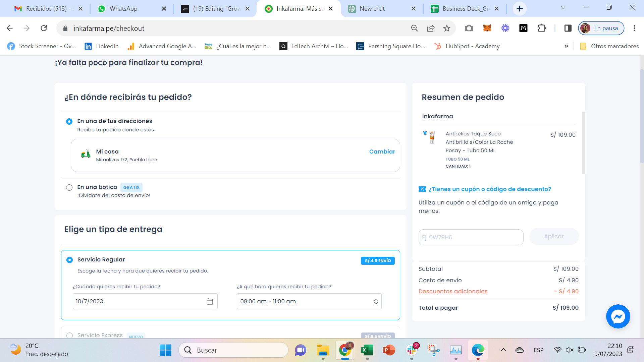Select delivery to one of your addresses
This screenshot has height=362, width=644.
click(69, 121)
